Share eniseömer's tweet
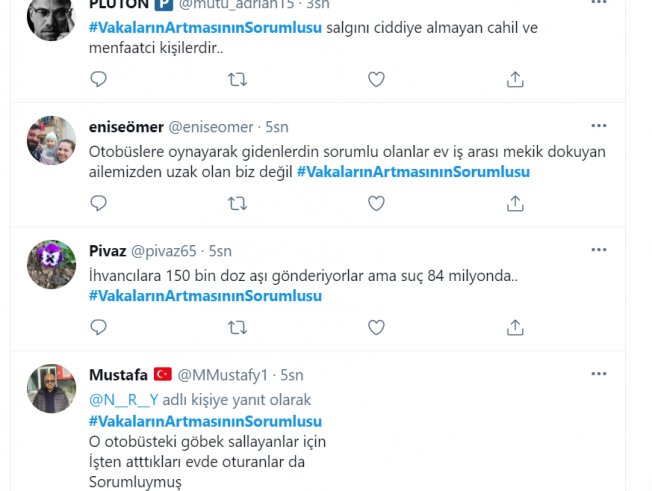Screen dimensions: 652x491 pos(515,203)
